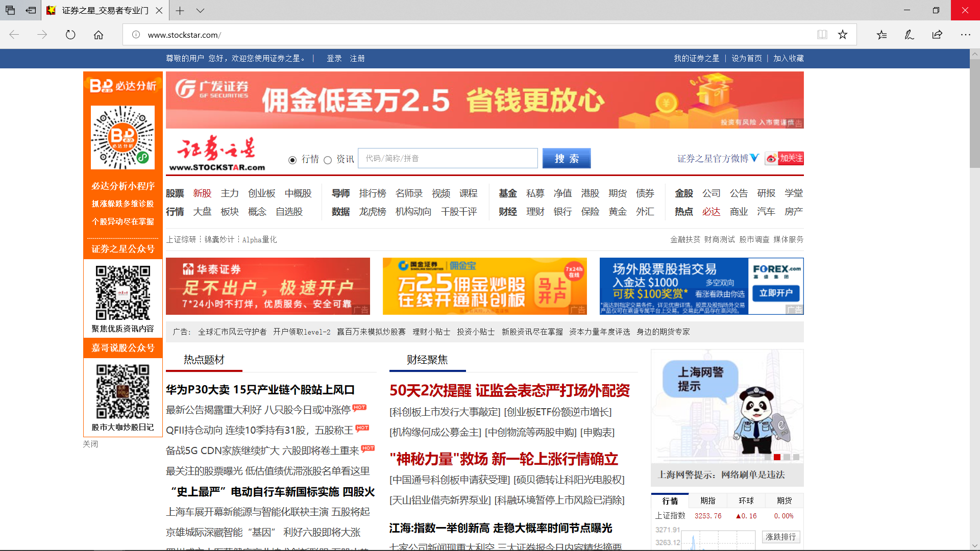Screen dimensions: 980x551
Task: Open the 创业板 navigation item
Action: coord(262,193)
